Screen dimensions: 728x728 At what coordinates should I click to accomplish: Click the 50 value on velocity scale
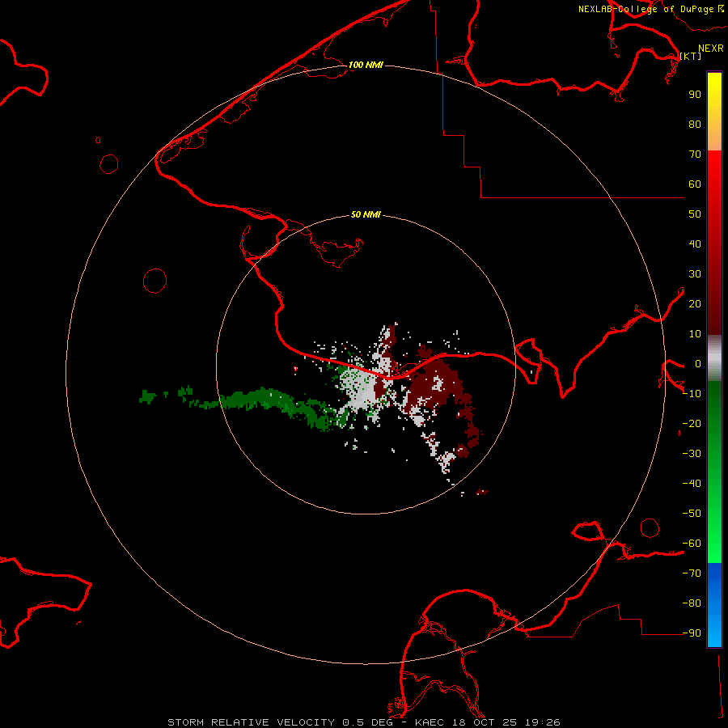[x=695, y=214]
